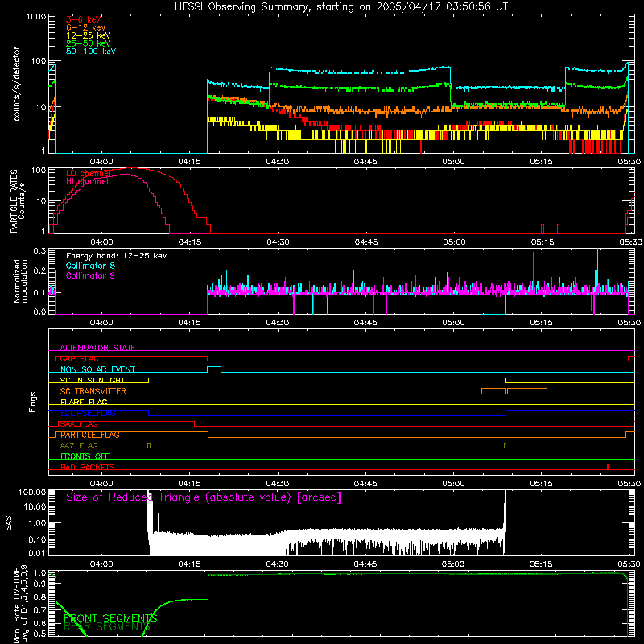This screenshot has width=644, height=644.
Task: Click the HESSI Observing Summary plot title
Action: [341, 7]
